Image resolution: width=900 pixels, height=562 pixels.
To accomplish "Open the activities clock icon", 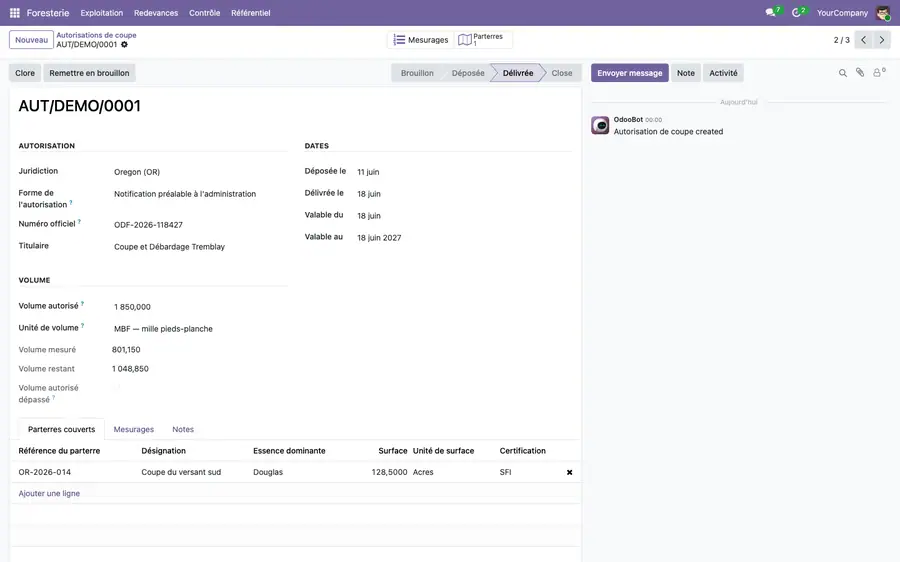I will click(x=796, y=13).
